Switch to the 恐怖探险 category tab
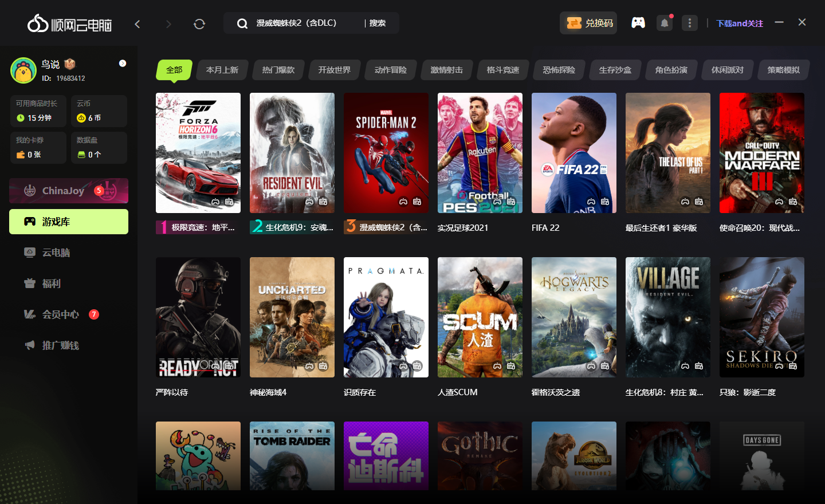This screenshot has height=504, width=825. click(x=559, y=70)
